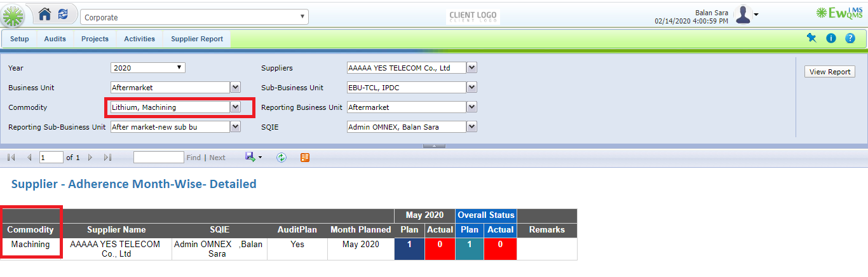Click the red Overall Status Actual cell
Viewport: 868px width, 277px height.
(501, 249)
